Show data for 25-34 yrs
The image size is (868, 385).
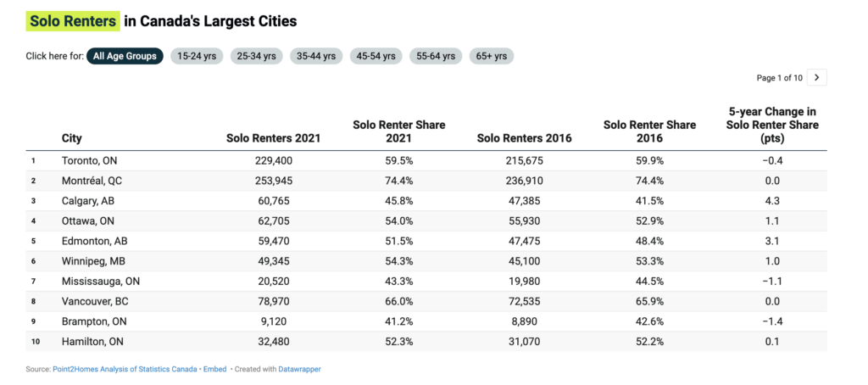point(256,56)
